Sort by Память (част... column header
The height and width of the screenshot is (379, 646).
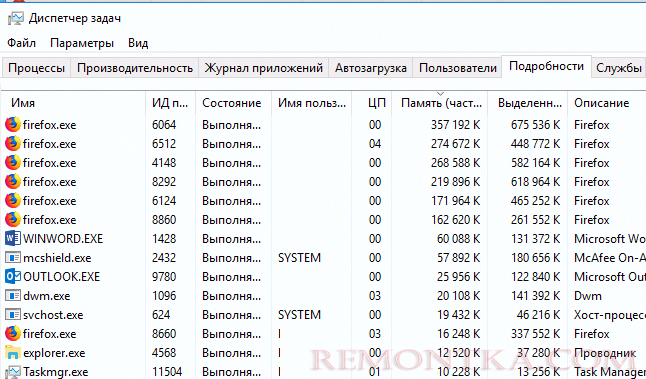pyautogui.click(x=440, y=103)
